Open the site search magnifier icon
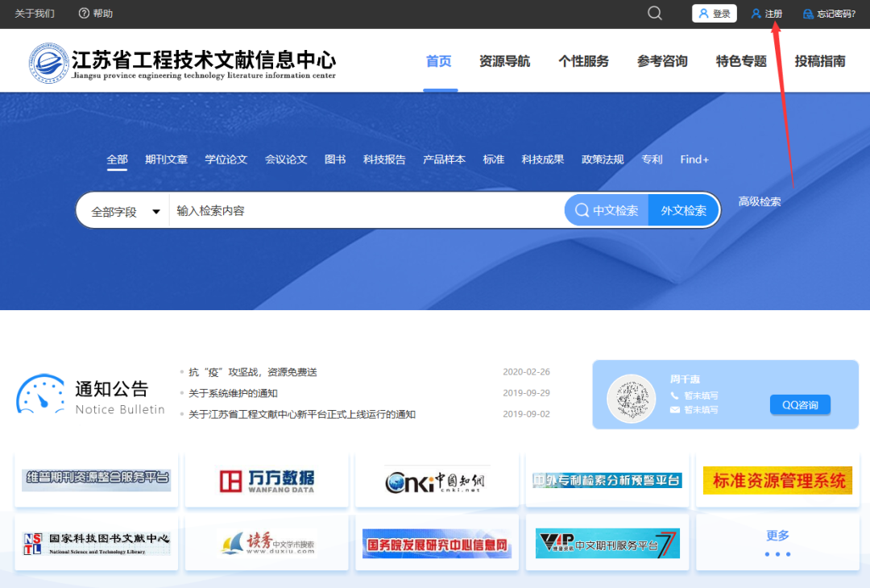870x588 pixels. coord(654,13)
